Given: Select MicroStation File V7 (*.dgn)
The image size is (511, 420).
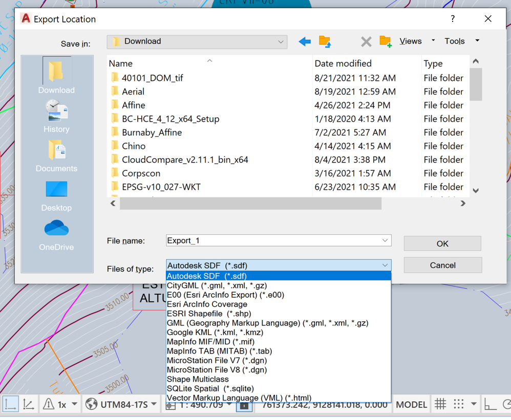Looking at the screenshot, I should [x=279, y=361].
